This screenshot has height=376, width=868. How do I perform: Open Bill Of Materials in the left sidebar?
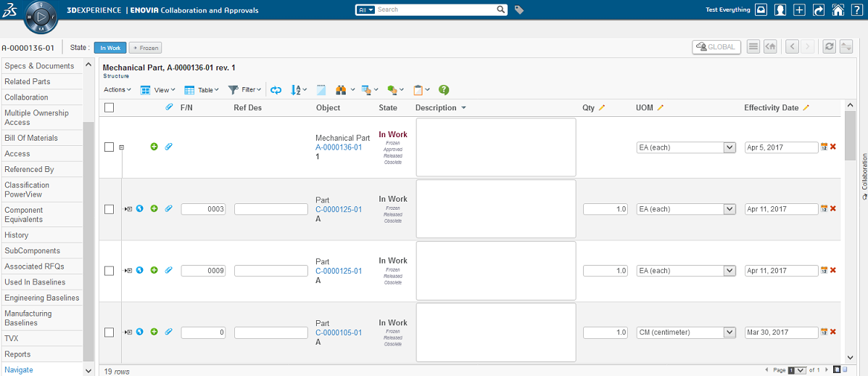coord(31,138)
